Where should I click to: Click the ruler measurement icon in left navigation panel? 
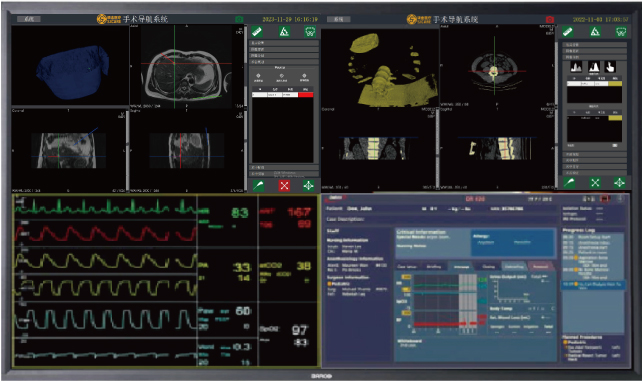(257, 31)
